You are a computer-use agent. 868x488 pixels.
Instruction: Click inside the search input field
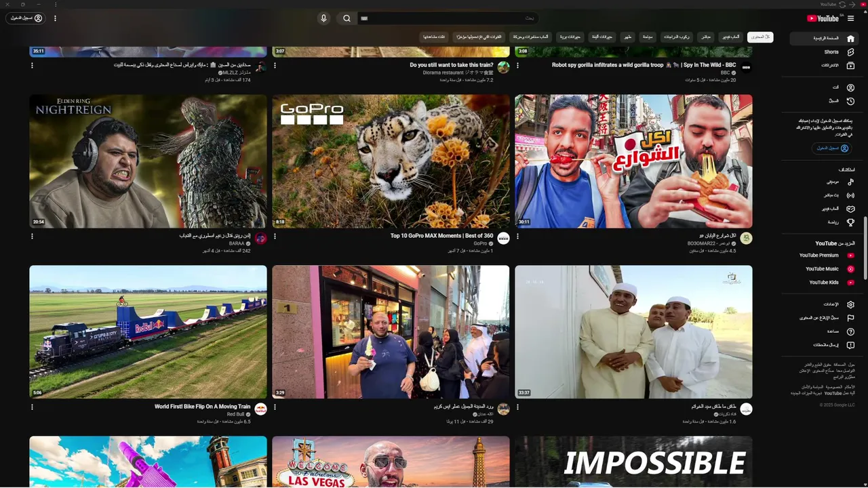448,18
